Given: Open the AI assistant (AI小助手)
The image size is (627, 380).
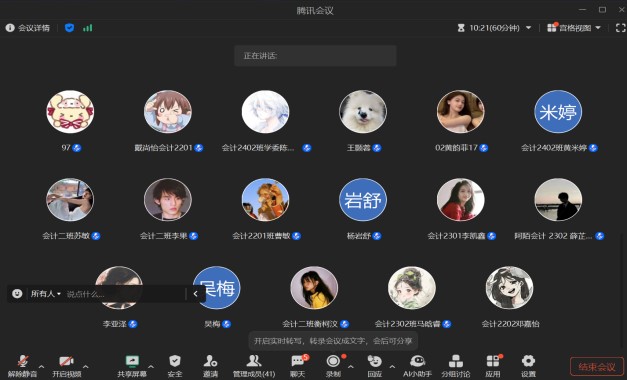Looking at the screenshot, I should coord(417,365).
